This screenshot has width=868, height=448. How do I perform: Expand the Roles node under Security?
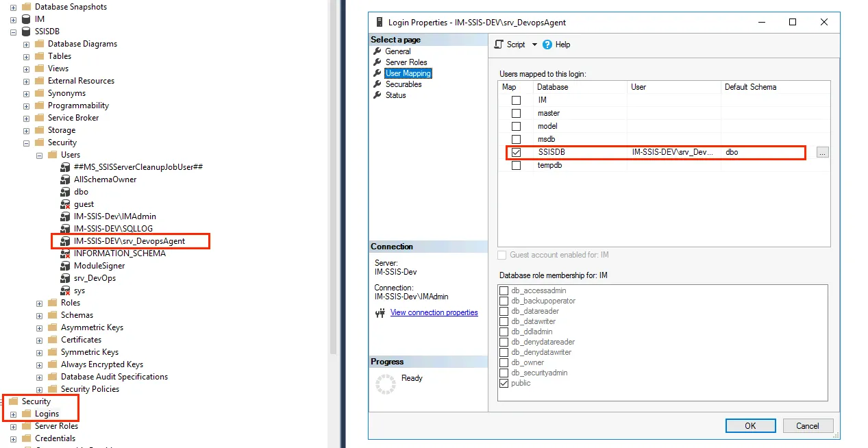tap(40, 302)
